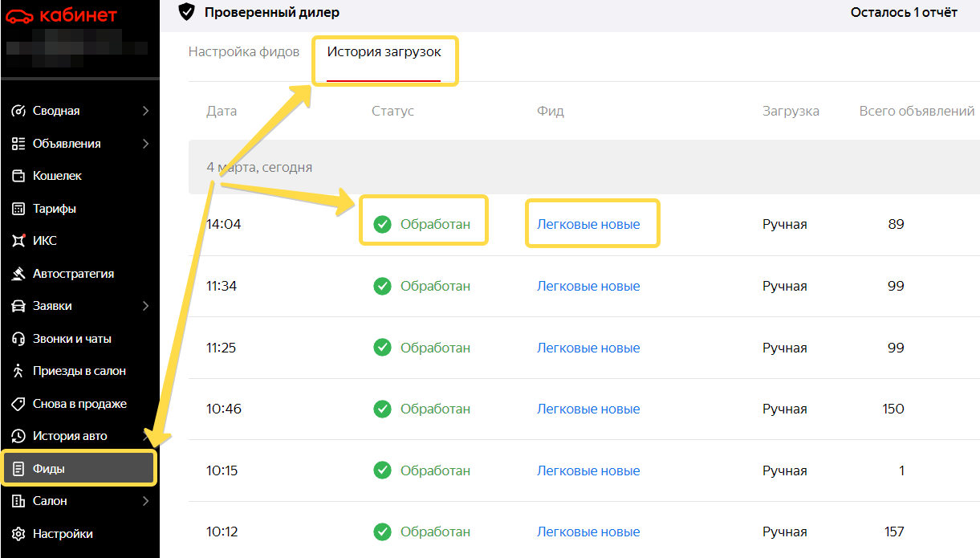Open Легковые новые feed from 14:04 upload

[x=588, y=224]
